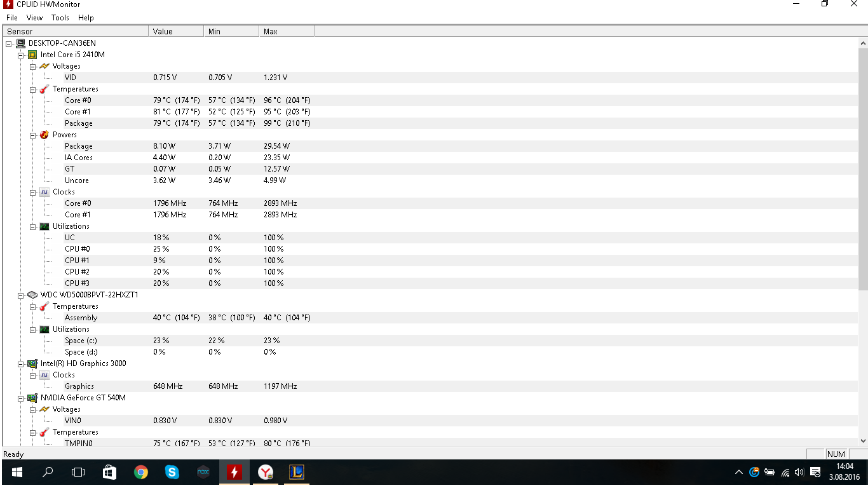This screenshot has width=868, height=488.
Task: Collapse the hard drive Temperatures group
Action: (x=33, y=306)
